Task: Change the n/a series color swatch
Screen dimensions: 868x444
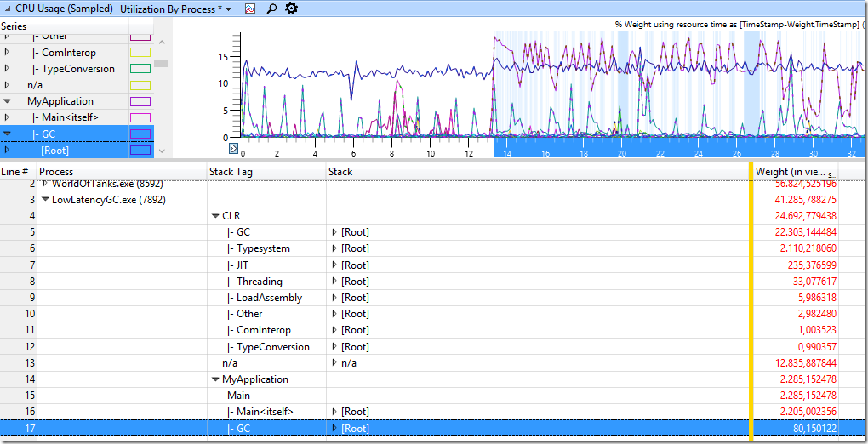Action: point(140,85)
